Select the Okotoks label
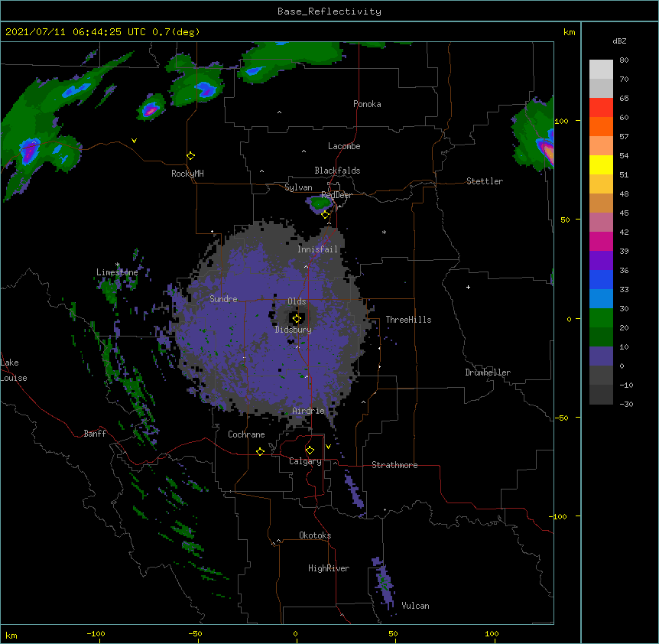 pyautogui.click(x=315, y=535)
